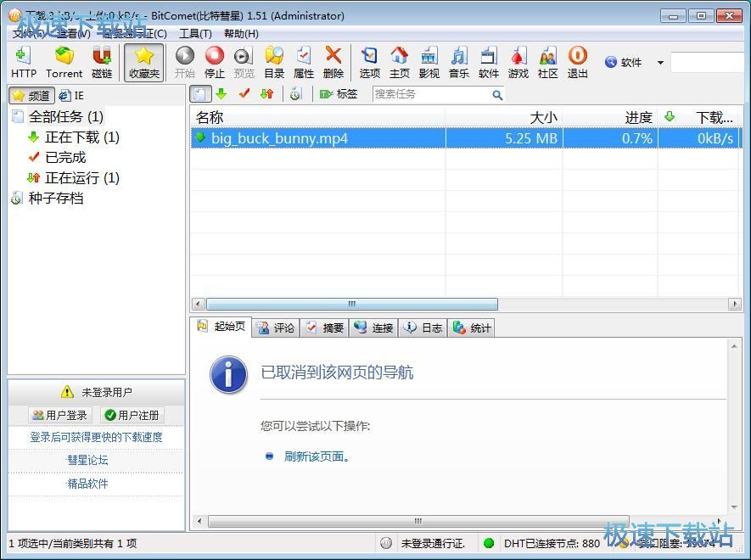Viewport: 751px width, 560px height.
Task: Stop the task with the 停止 icon
Action: (x=214, y=62)
